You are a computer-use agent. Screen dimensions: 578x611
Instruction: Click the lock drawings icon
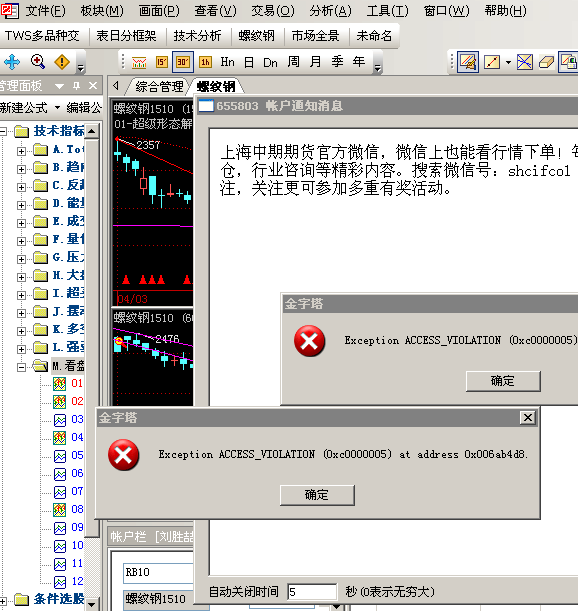568,62
